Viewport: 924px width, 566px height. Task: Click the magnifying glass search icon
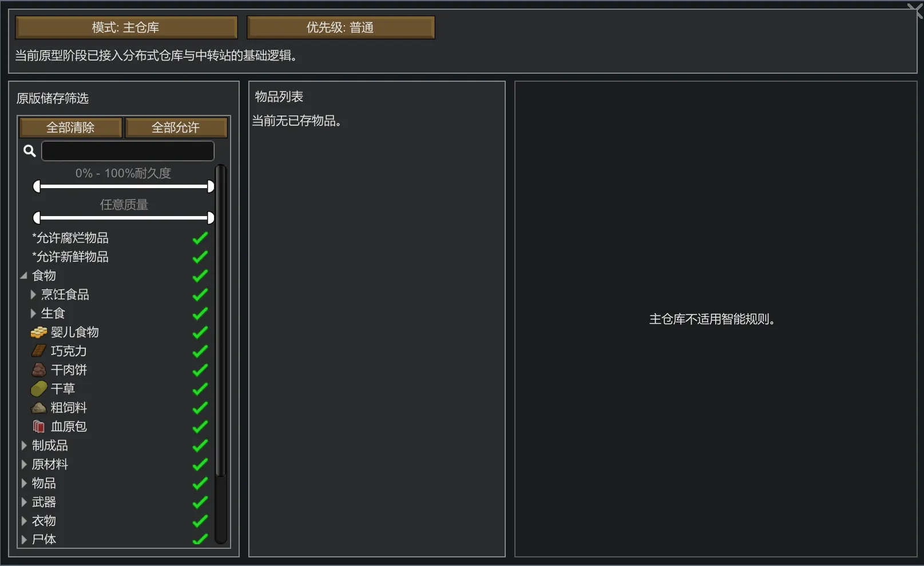[30, 151]
